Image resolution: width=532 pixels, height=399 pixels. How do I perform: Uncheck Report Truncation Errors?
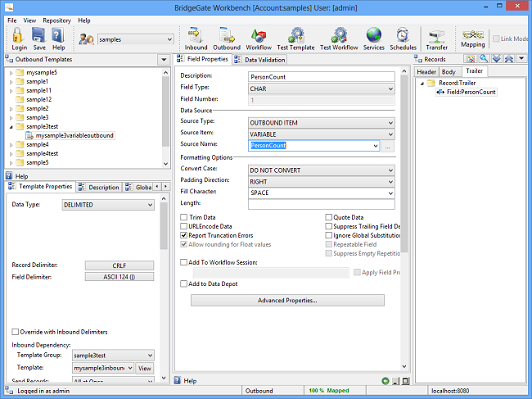click(184, 235)
